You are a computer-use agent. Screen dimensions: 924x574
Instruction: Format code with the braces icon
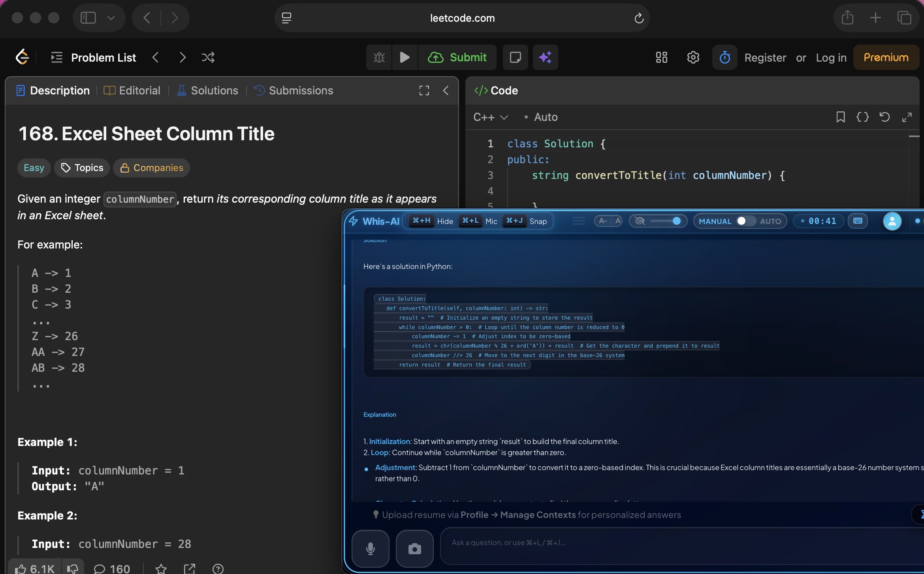862,117
